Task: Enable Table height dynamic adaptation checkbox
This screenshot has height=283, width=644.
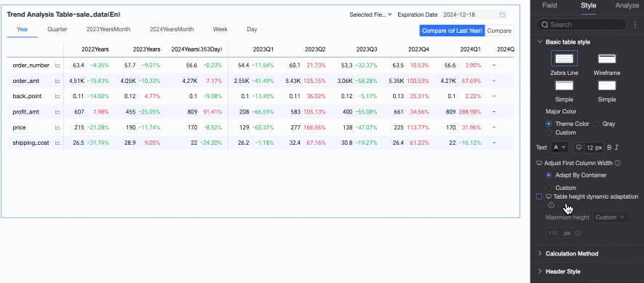Action: [x=539, y=196]
